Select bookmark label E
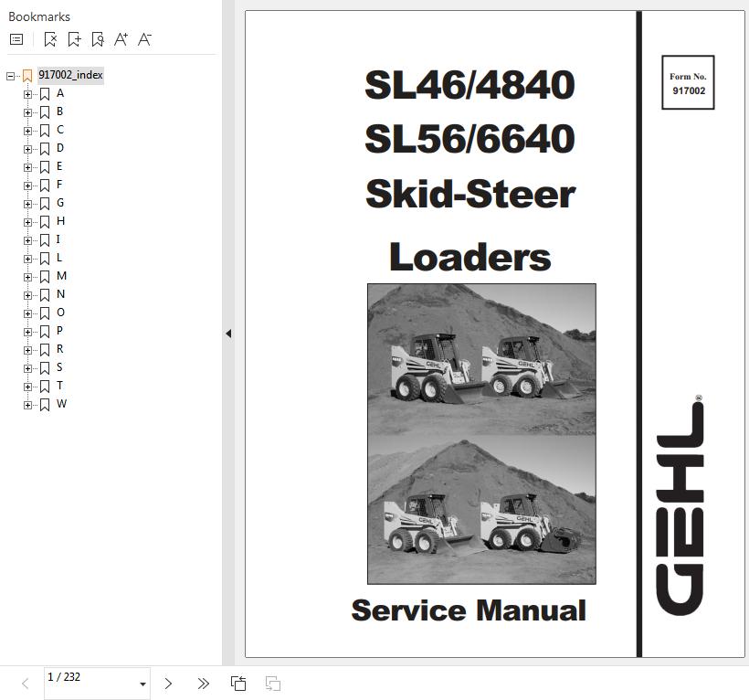Viewport: 749px width, 700px height. click(59, 166)
